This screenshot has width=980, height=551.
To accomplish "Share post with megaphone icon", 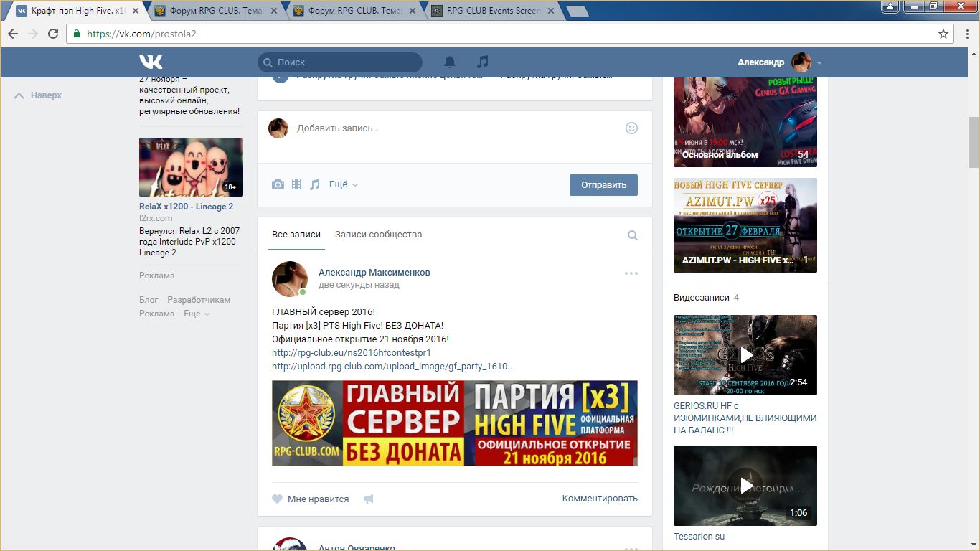I will [x=369, y=499].
